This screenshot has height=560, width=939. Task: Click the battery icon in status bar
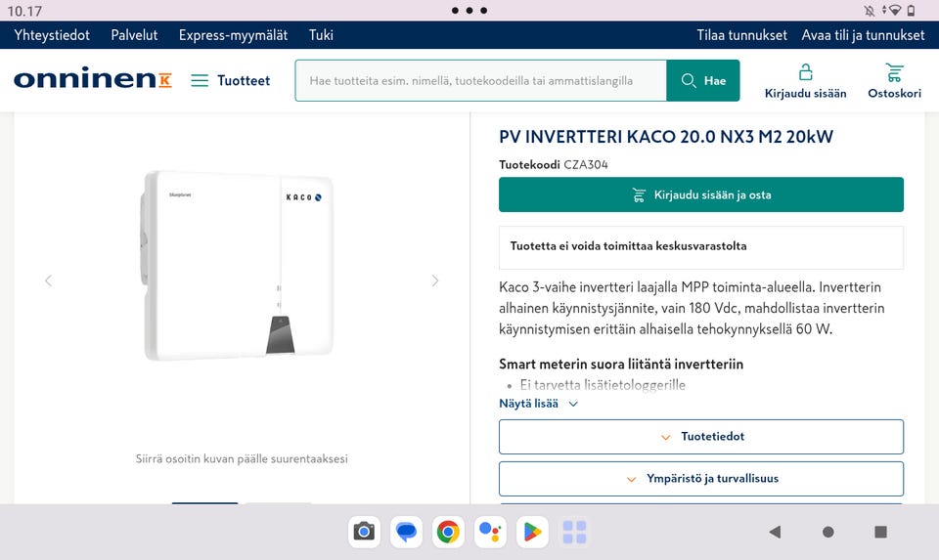tap(911, 10)
